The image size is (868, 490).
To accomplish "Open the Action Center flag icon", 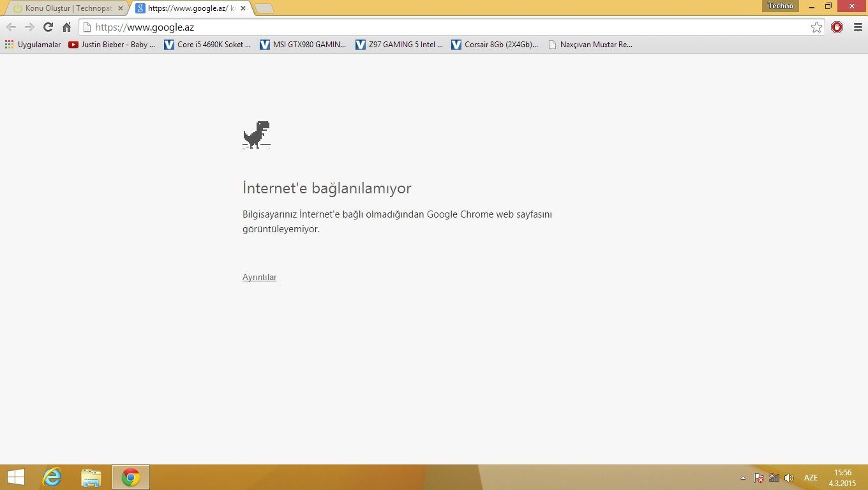I will click(x=758, y=478).
